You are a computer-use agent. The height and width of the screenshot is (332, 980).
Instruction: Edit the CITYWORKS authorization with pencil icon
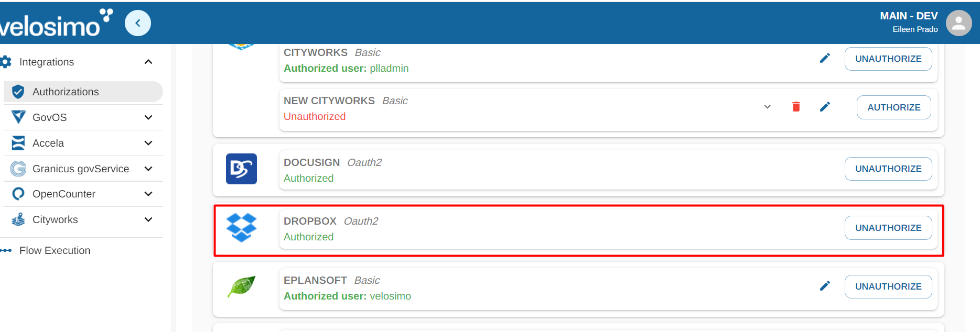click(825, 58)
